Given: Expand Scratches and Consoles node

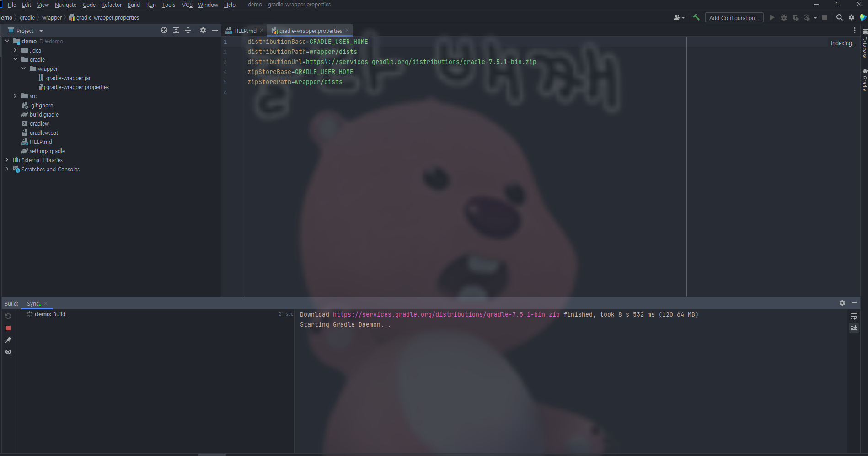Looking at the screenshot, I should click(x=7, y=169).
